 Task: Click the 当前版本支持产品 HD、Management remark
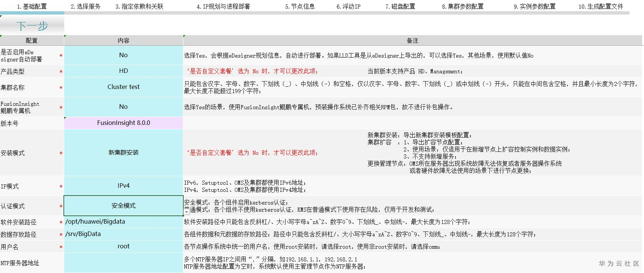tap(416, 71)
